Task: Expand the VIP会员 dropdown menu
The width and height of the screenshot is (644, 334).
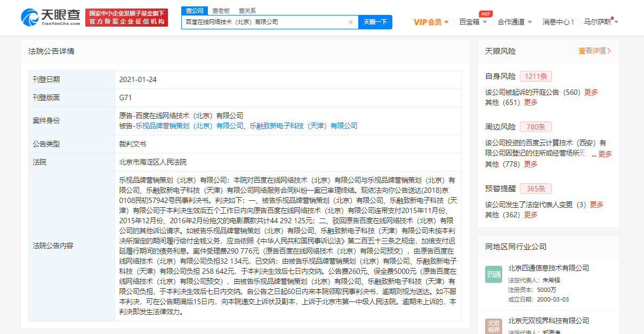Action: (431, 22)
